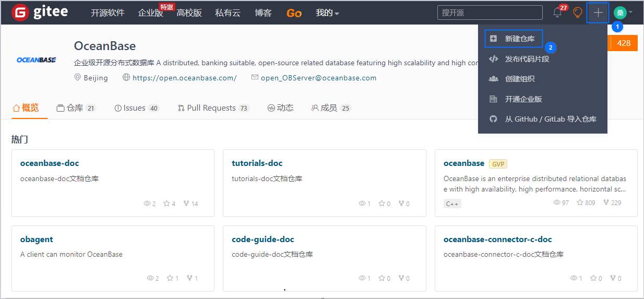
Task: Click the C++ language tag
Action: coord(452,204)
